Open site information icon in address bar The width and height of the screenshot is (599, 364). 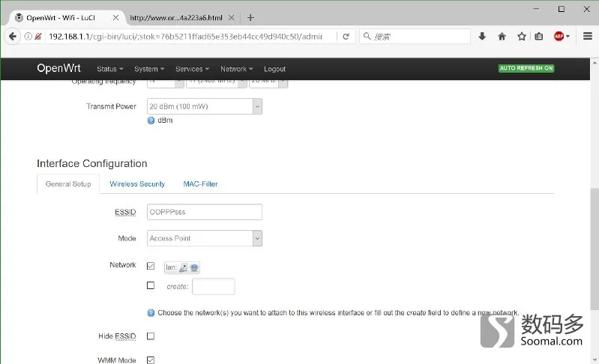(x=28, y=37)
